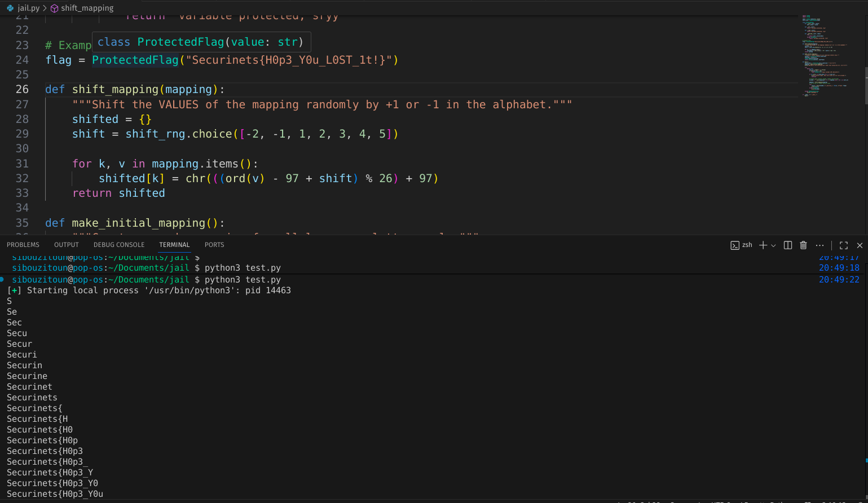This screenshot has width=868, height=503.
Task: Open the Output tab
Action: [x=67, y=245]
